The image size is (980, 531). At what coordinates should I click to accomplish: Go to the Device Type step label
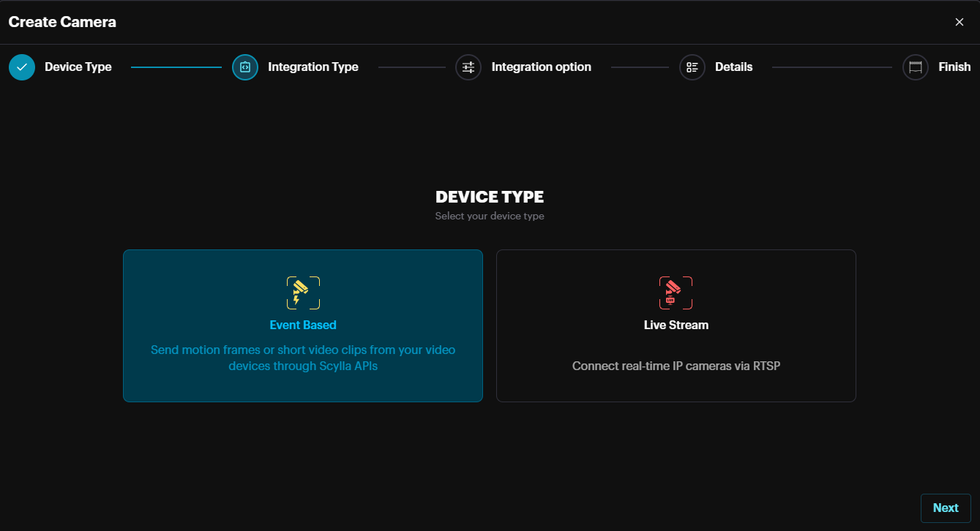click(x=78, y=67)
